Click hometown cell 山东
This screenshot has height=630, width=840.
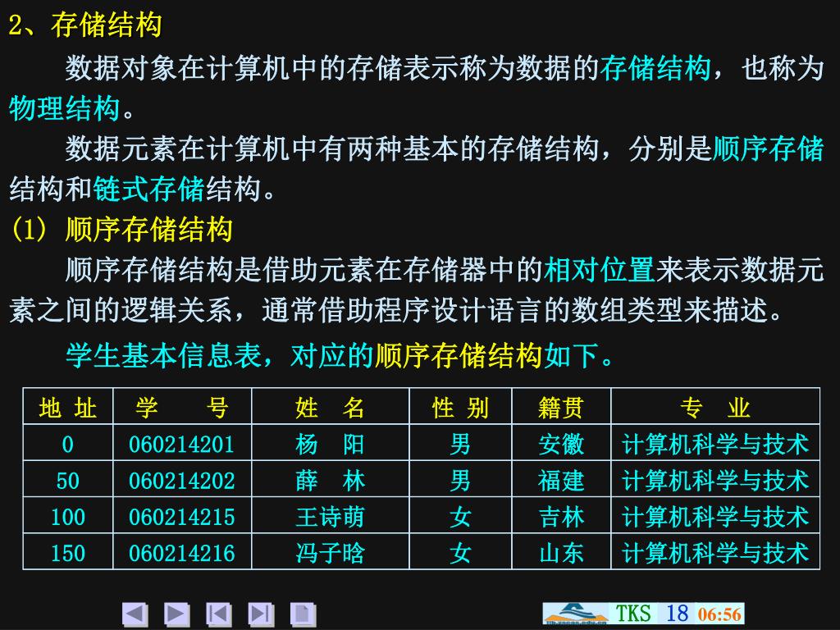(x=561, y=552)
